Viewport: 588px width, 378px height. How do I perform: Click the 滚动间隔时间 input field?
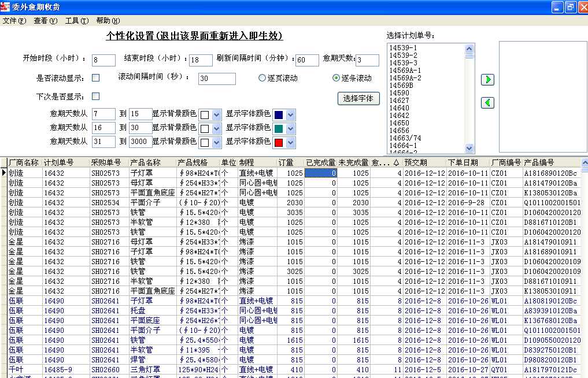pos(217,79)
